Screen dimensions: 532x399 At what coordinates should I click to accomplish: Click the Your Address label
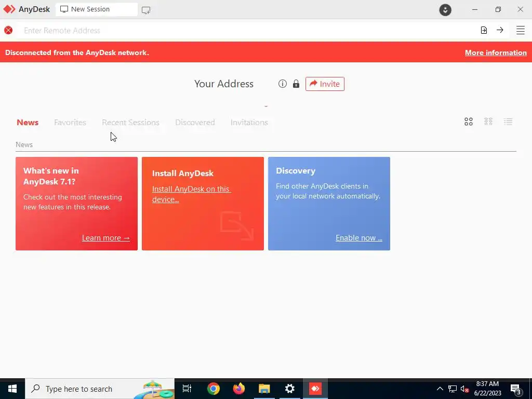click(223, 84)
